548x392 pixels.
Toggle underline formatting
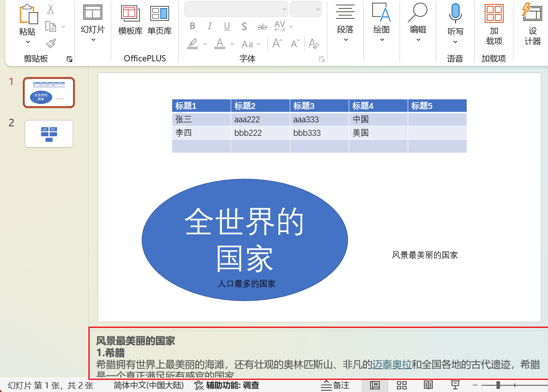click(227, 26)
